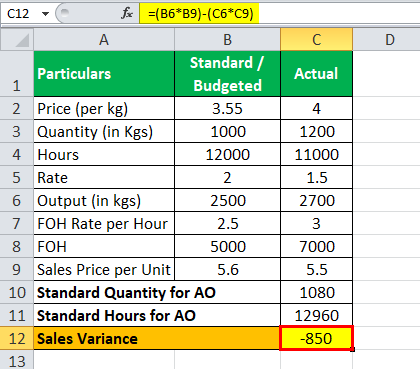Select the cell with value 2700

tap(316, 200)
